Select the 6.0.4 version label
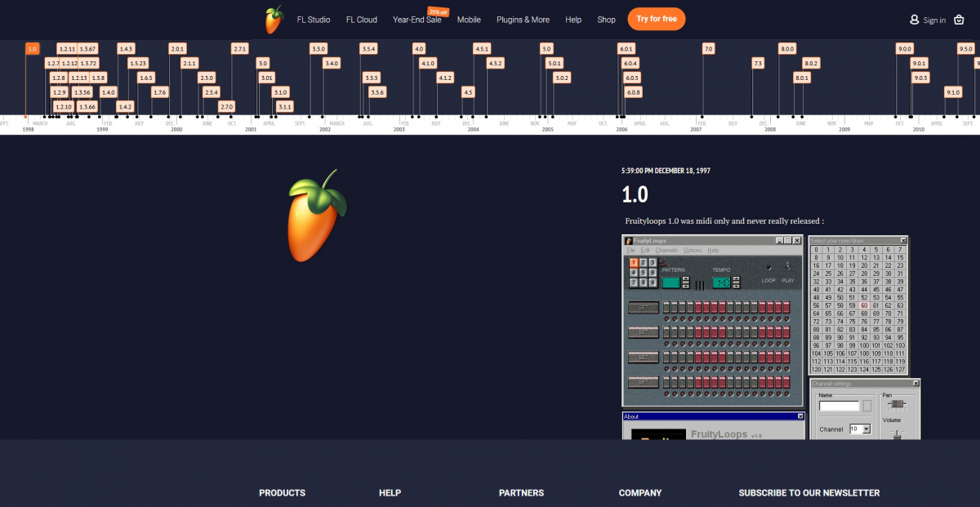Image resolution: width=980 pixels, height=507 pixels. point(630,63)
